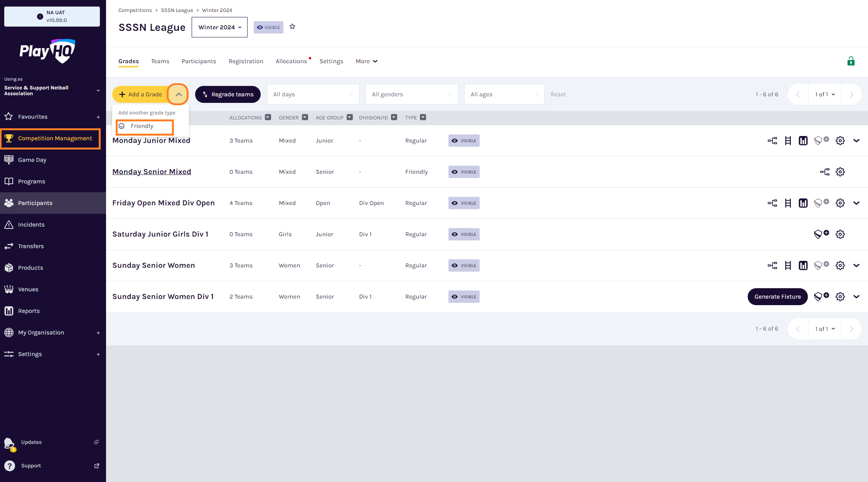Viewport: 868px width, 482px height.
Task: Collapse the Add a Grade arrow menu
Action: coord(179,94)
